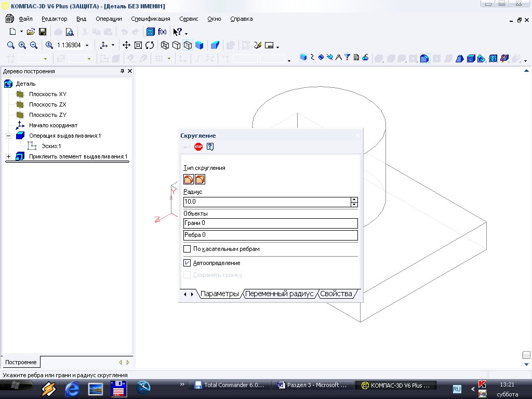Enable По касательным ребрам checkbox
Screen dimensions: 532x399
(187, 249)
